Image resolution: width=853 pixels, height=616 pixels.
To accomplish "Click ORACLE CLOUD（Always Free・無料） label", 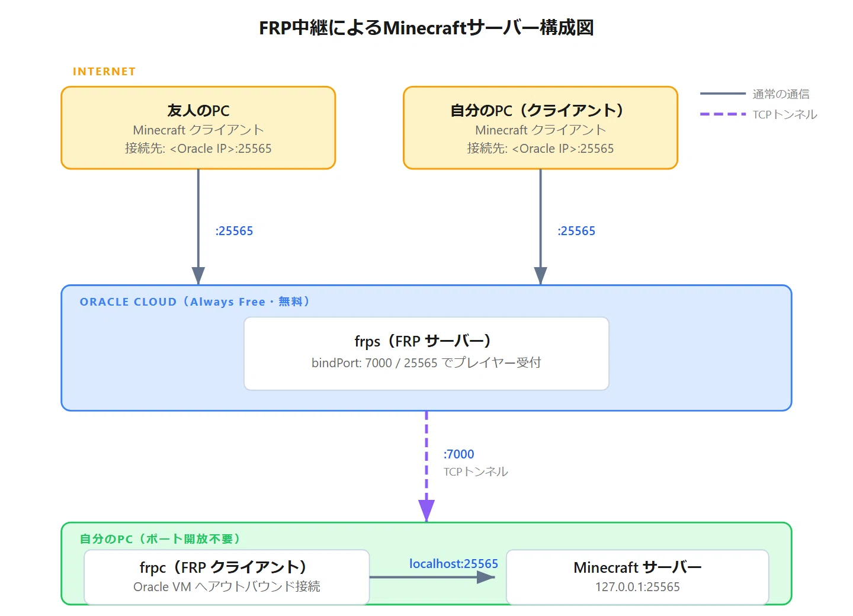I will [195, 301].
